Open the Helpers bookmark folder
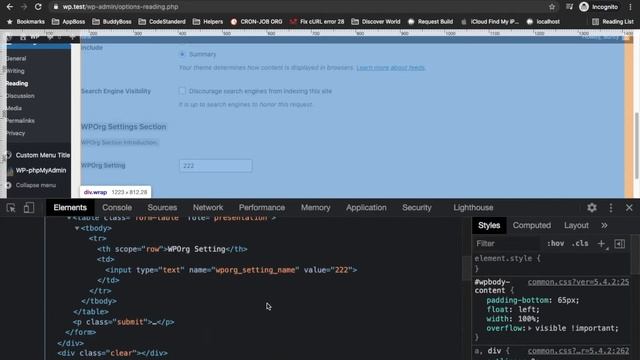The height and width of the screenshot is (360, 640). 208,22
